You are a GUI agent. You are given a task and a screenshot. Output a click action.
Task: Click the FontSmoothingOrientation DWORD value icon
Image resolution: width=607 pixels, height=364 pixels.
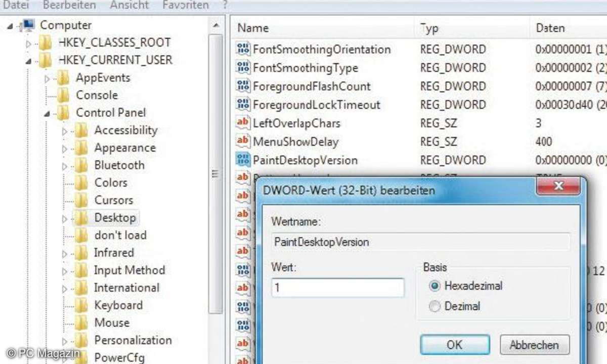click(x=243, y=50)
